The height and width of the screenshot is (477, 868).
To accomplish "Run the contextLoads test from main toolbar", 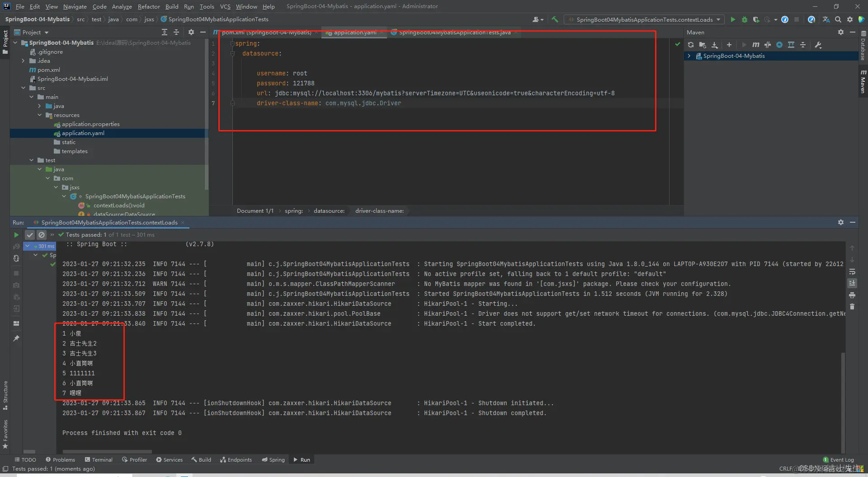I will pyautogui.click(x=733, y=19).
